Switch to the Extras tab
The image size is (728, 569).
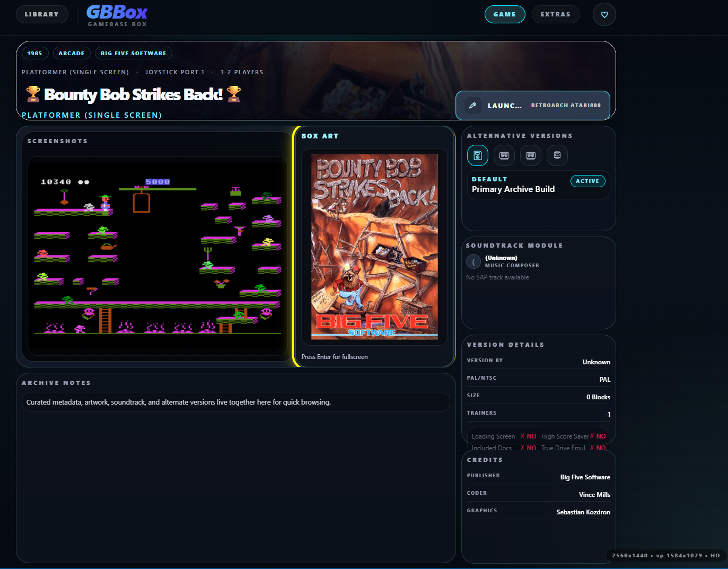click(x=556, y=14)
